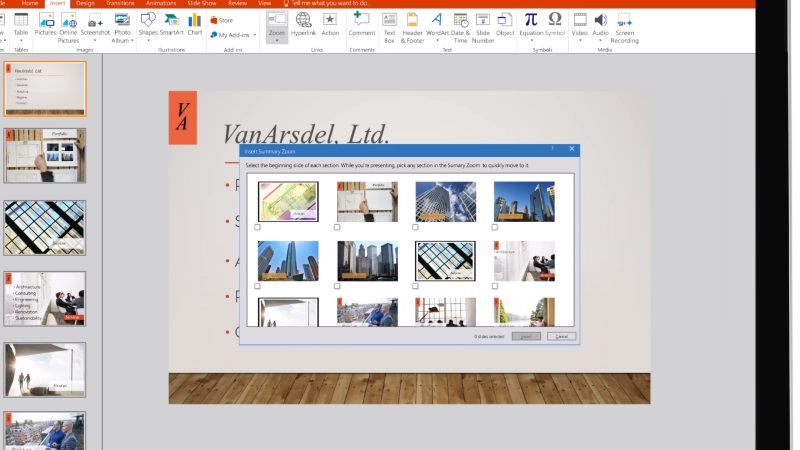The width and height of the screenshot is (800, 450).
Task: Check the box under the first blueprint slide
Action: coord(258,227)
